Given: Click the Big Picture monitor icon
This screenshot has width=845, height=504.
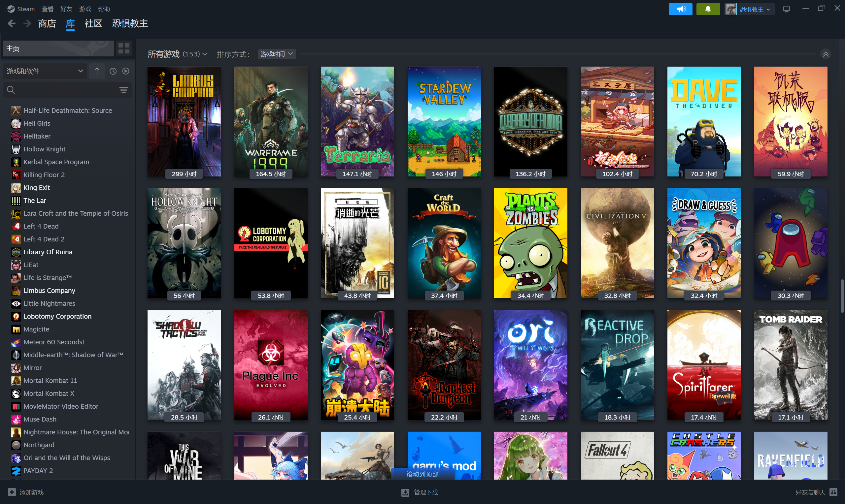Looking at the screenshot, I should pos(786,9).
